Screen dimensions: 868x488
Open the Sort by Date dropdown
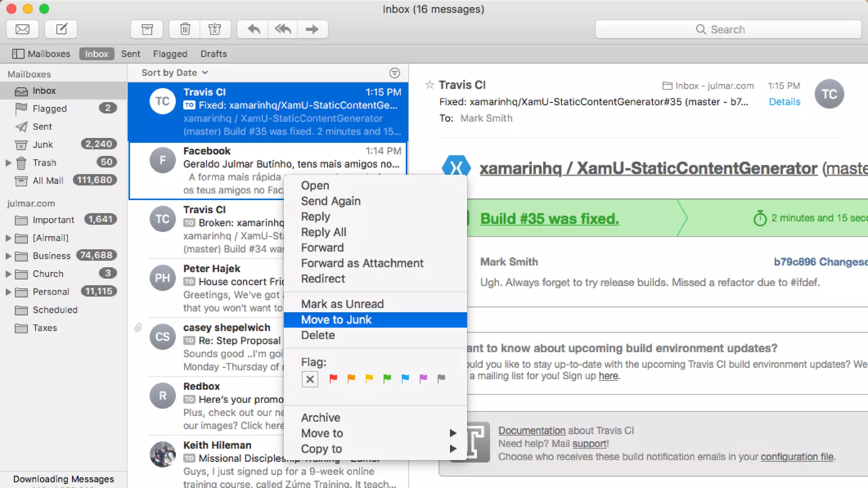pos(175,73)
